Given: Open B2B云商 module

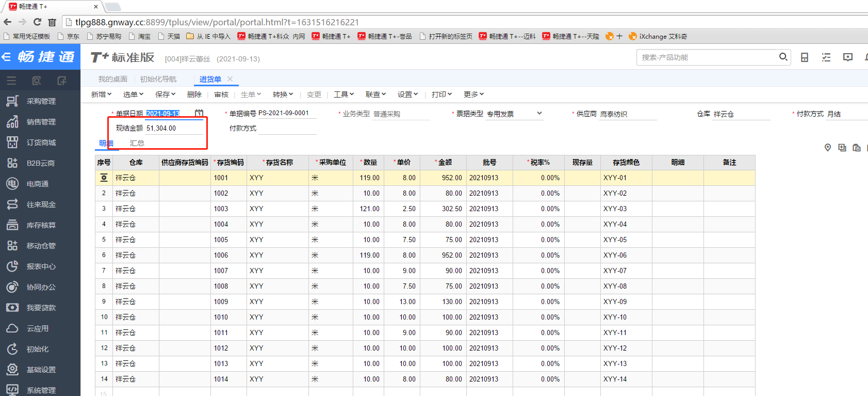Looking at the screenshot, I should pyautogui.click(x=40, y=163).
